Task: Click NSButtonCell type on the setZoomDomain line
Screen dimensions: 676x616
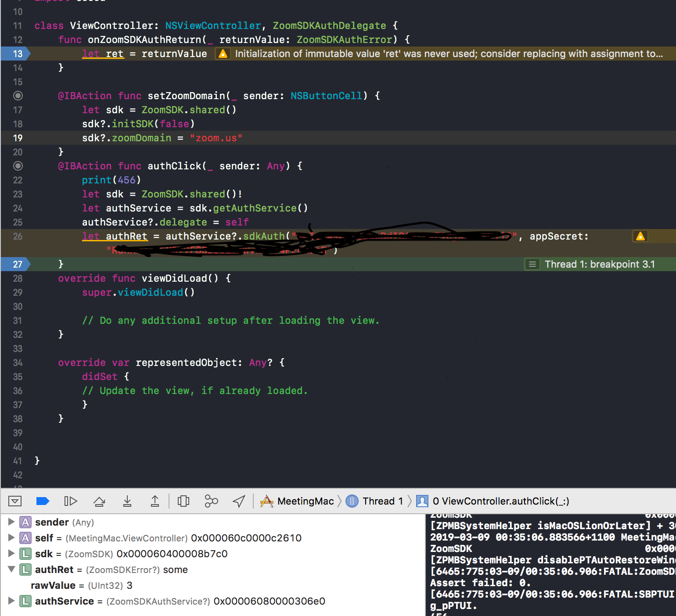Action: point(327,96)
